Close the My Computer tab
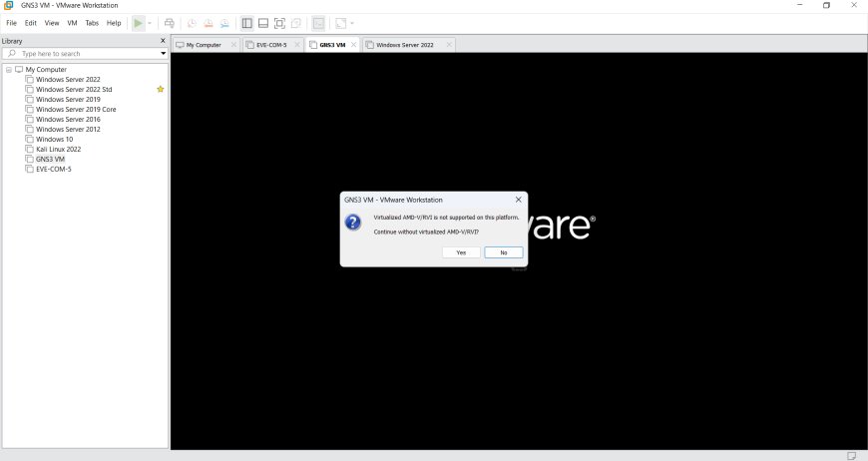 coord(233,45)
